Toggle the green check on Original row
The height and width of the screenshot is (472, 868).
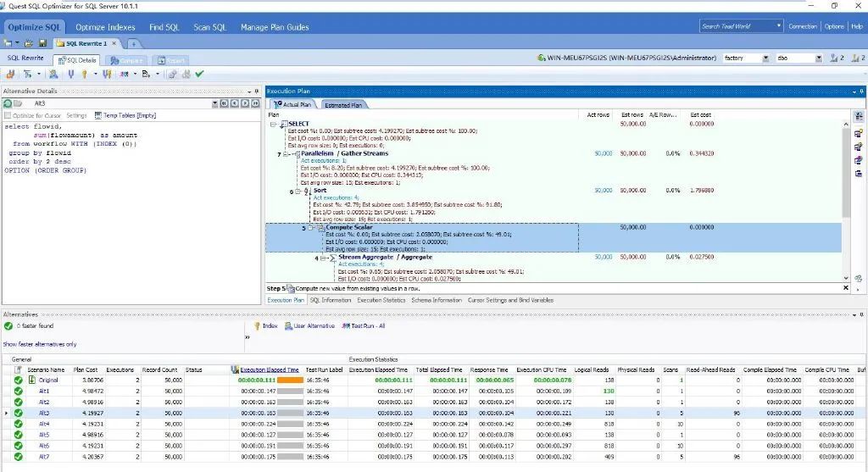18,380
